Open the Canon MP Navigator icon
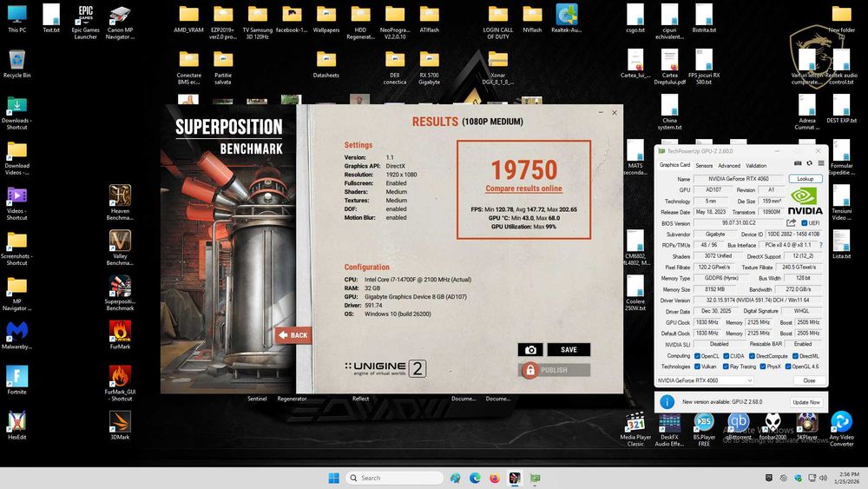Viewport: 868px width, 489px height. 120,22
